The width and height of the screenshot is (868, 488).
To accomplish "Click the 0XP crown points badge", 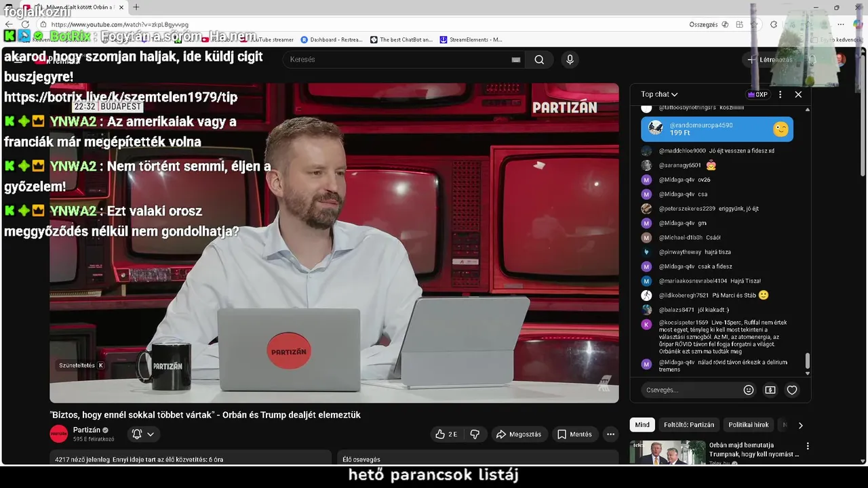I will 757,94.
